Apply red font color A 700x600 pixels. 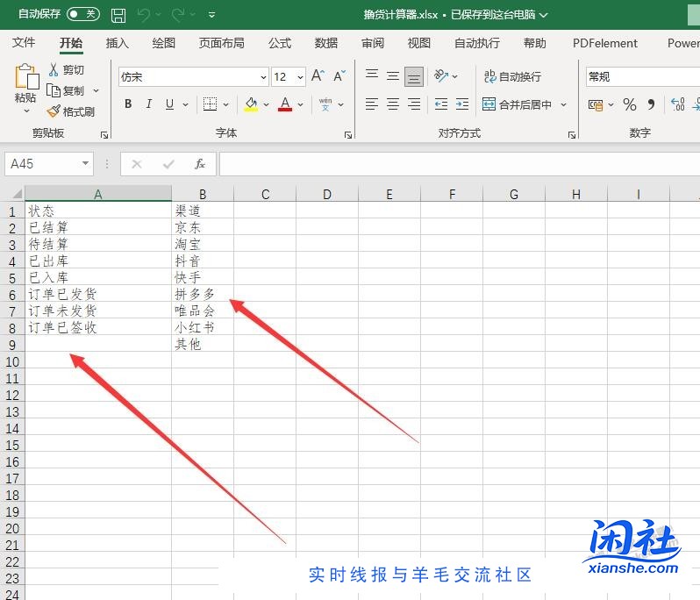285,104
